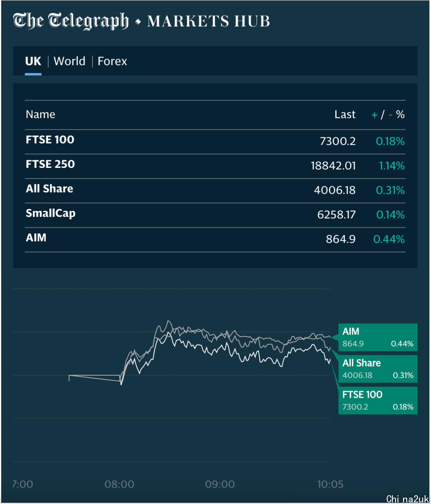Switch to the Forex tab
The height and width of the screenshot is (504, 431).
pyautogui.click(x=112, y=61)
